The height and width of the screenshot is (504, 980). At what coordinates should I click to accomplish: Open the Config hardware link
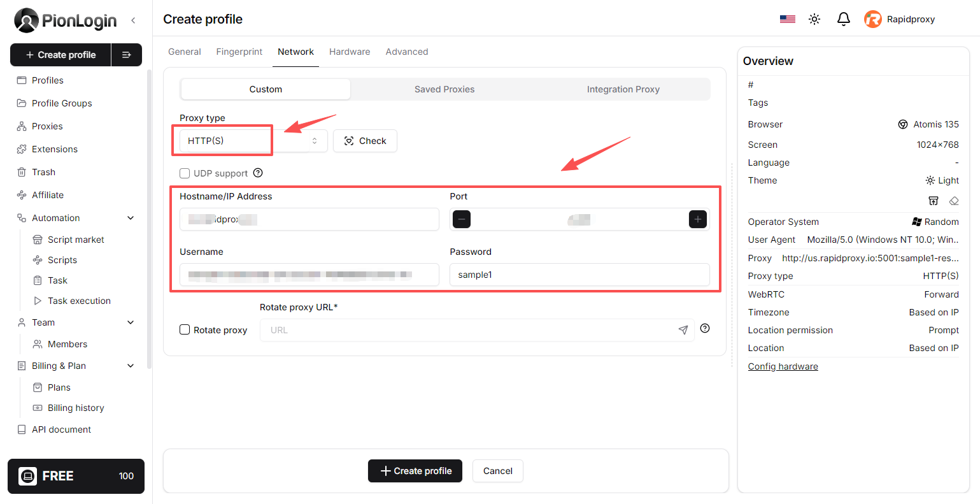point(783,366)
